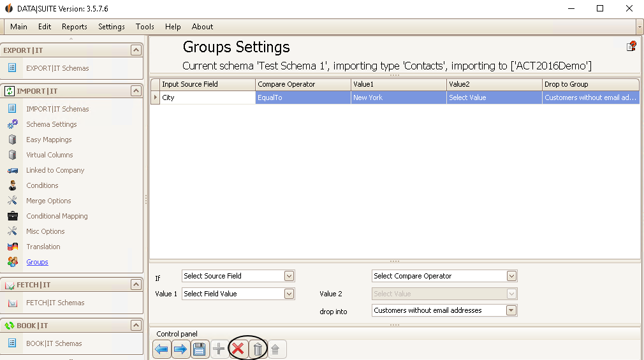The image size is (644, 360).
Task: Click the FETCH|IT Schemas envelope icon
Action: pyautogui.click(x=12, y=303)
